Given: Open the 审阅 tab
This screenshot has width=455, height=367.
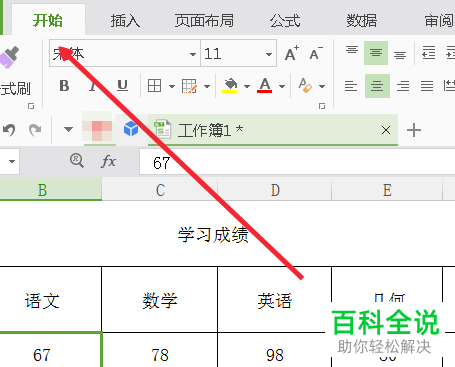Looking at the screenshot, I should 439,21.
